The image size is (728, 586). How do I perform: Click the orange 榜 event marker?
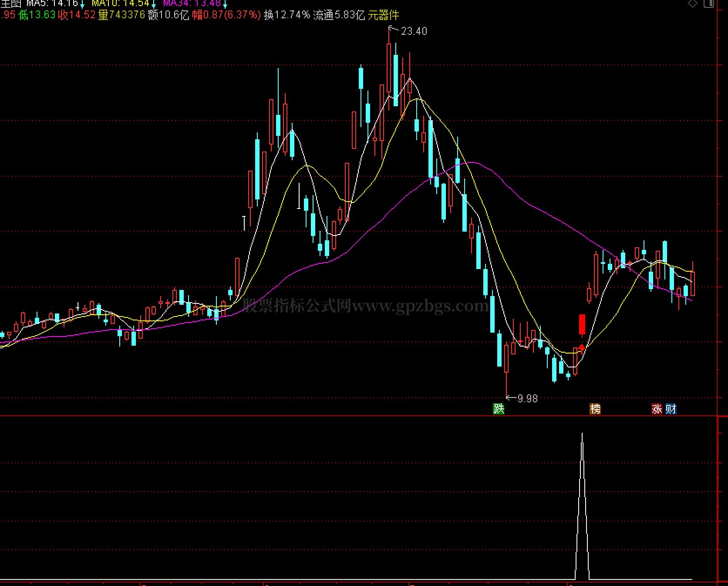pos(595,409)
